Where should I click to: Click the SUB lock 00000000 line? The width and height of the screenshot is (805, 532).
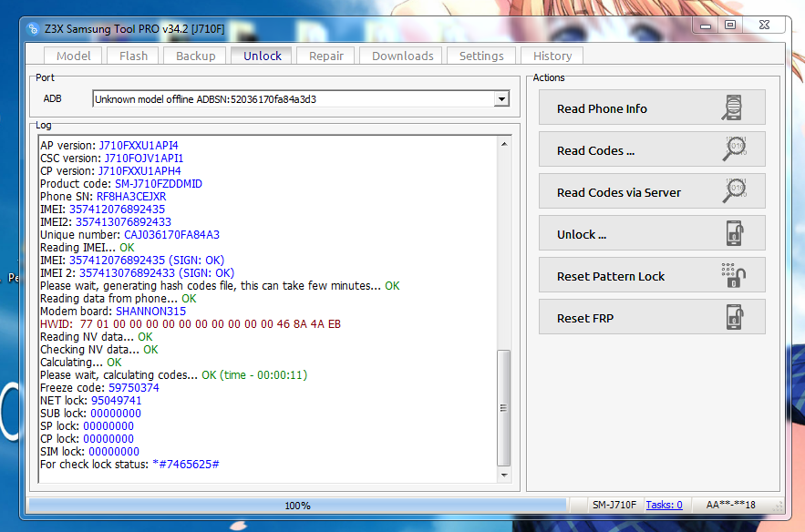click(90, 414)
